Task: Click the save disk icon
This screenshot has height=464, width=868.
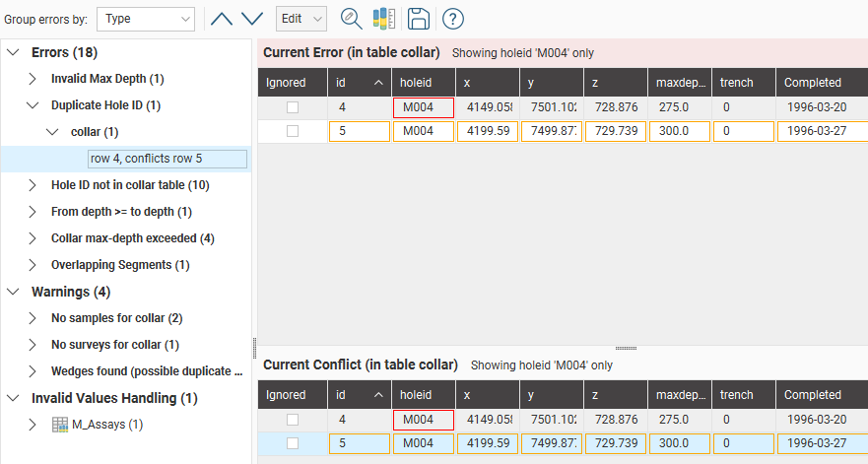Action: [x=418, y=19]
